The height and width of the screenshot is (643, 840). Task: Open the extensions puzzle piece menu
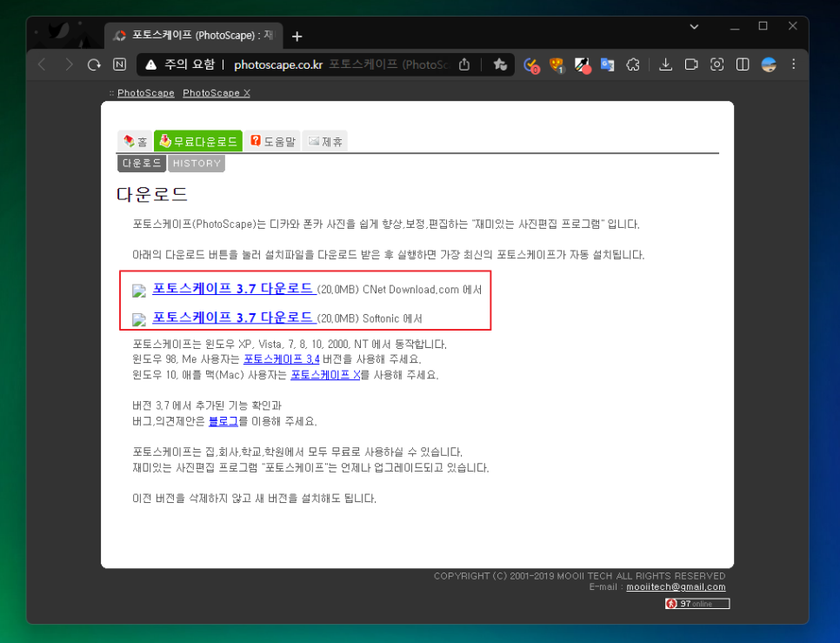633,65
